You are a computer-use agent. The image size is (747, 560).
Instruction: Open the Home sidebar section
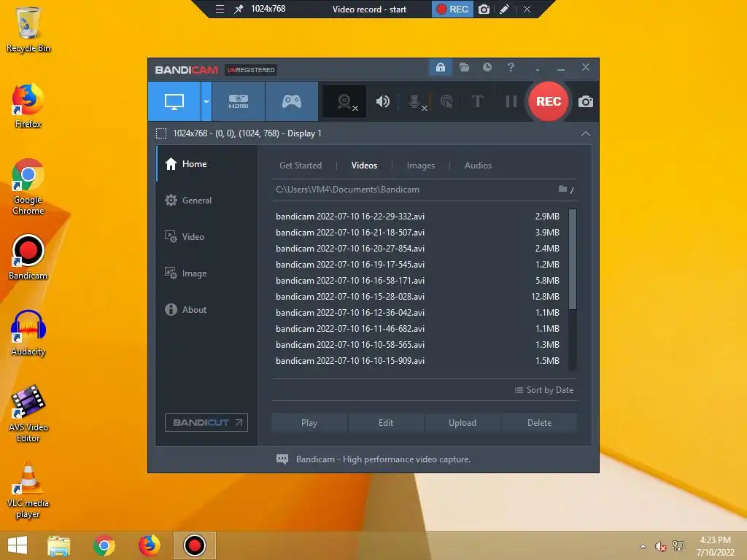click(206, 164)
